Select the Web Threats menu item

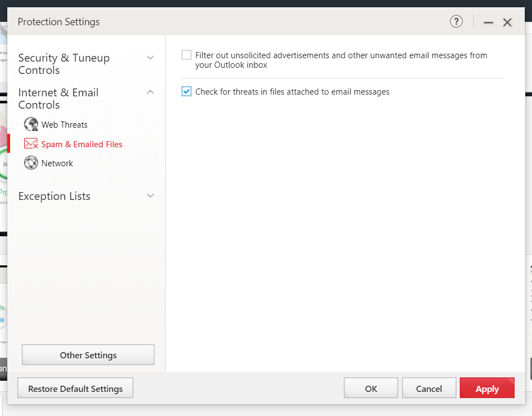point(64,124)
